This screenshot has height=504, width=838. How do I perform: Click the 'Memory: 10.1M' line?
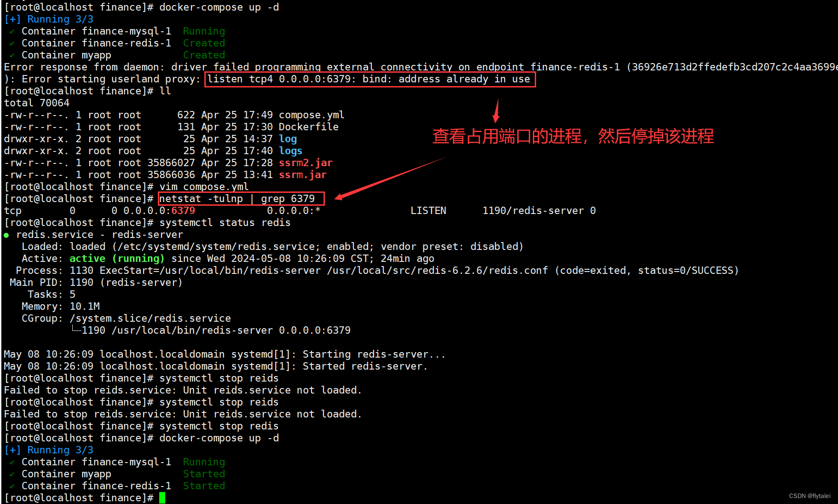click(x=61, y=307)
